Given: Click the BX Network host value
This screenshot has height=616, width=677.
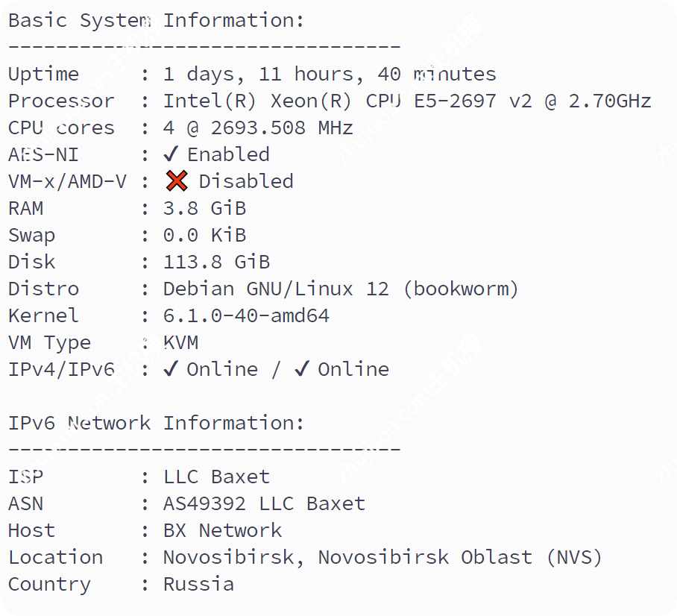Looking at the screenshot, I should coord(222,530).
